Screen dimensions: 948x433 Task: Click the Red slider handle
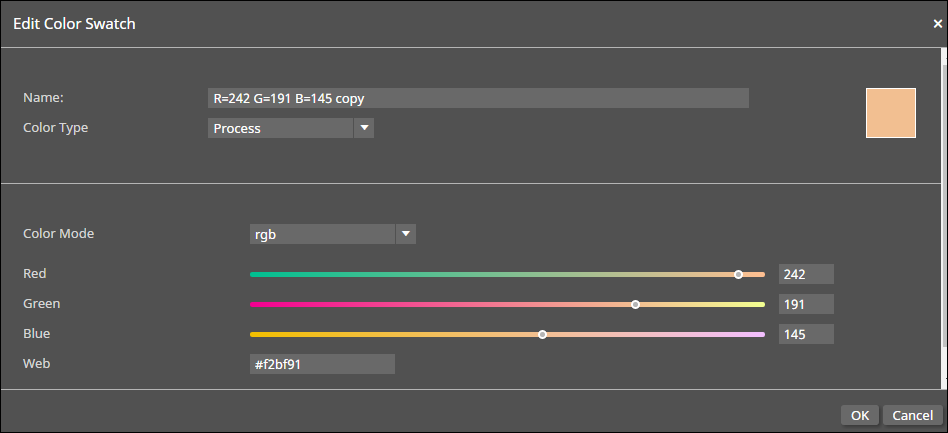tap(738, 274)
